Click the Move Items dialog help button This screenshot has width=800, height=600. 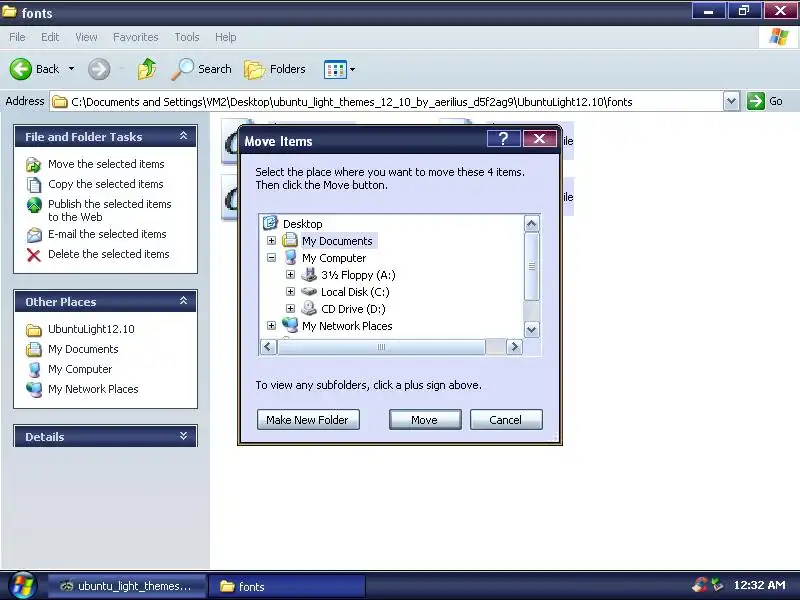[503, 139]
